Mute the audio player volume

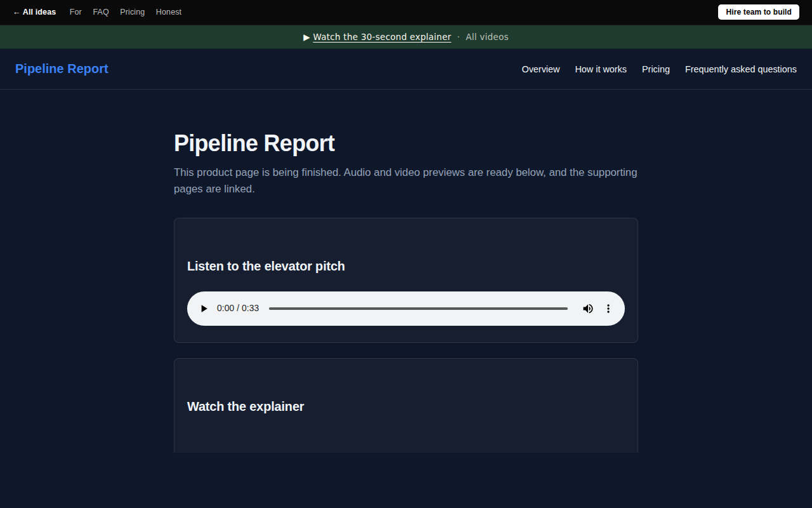click(x=588, y=309)
